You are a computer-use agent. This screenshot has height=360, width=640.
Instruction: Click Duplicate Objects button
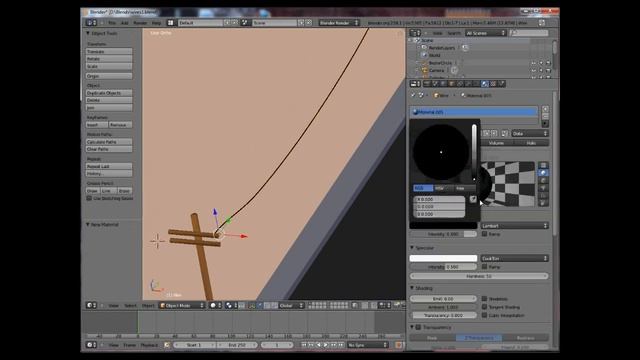109,93
